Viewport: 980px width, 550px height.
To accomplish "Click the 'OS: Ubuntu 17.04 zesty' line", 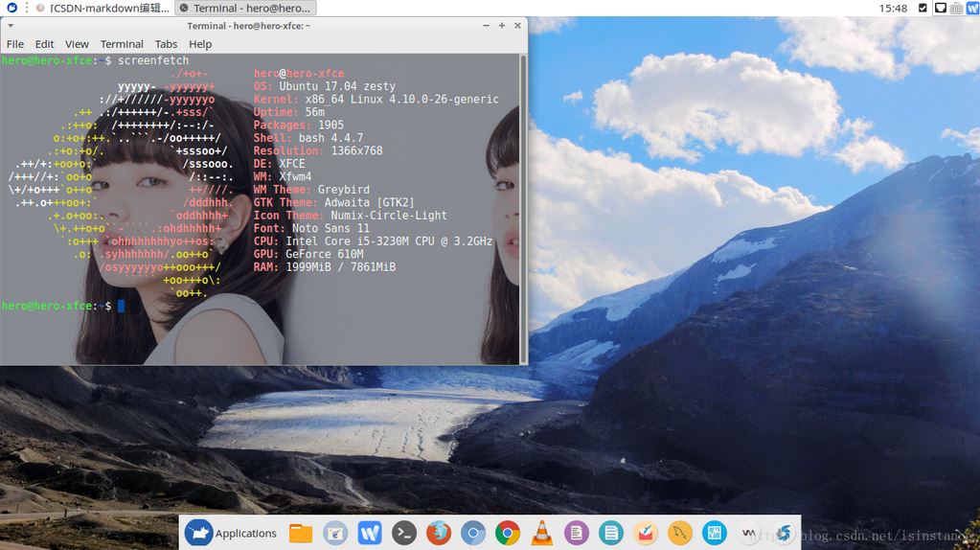I will [325, 86].
